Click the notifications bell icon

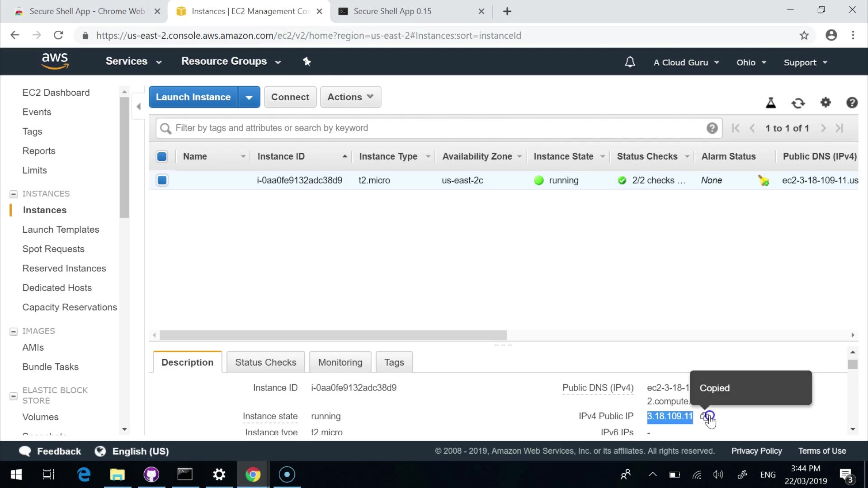tap(630, 62)
